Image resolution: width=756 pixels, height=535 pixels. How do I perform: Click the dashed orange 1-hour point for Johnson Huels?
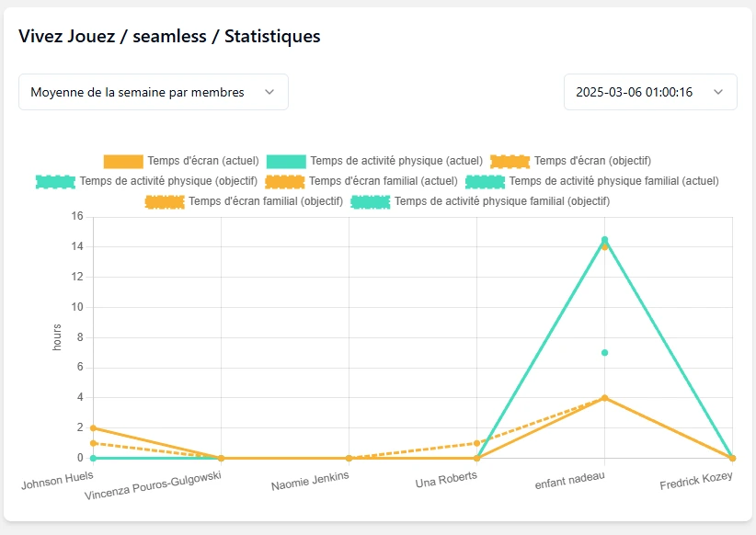93,443
